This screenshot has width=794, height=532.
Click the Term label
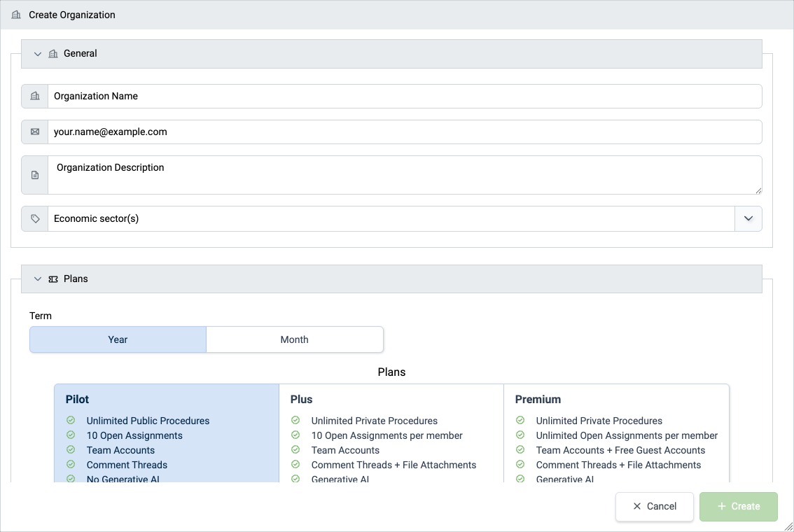pyautogui.click(x=41, y=316)
